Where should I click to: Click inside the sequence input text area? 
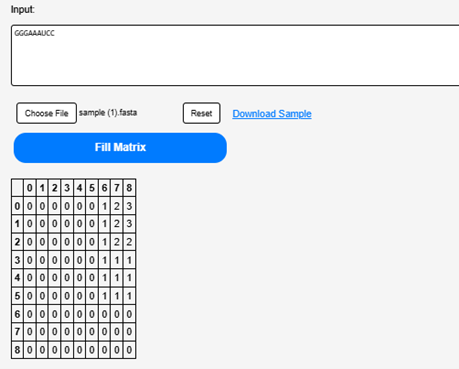click(235, 55)
